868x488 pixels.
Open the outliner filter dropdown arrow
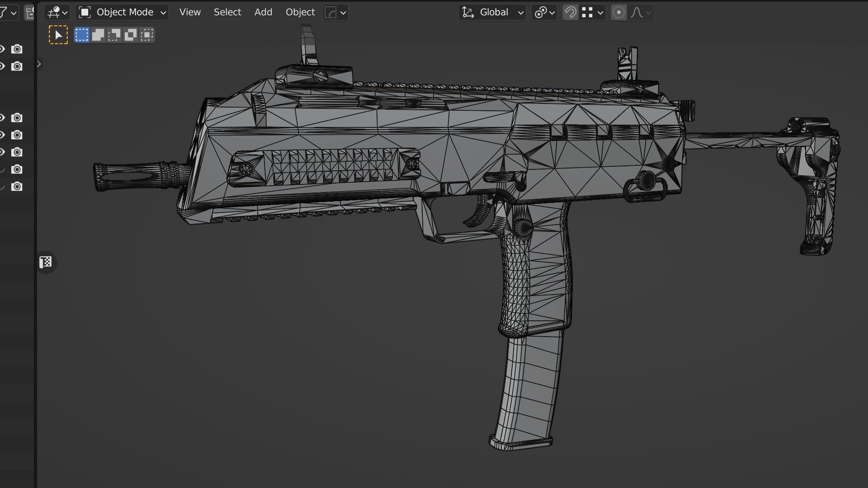14,13
